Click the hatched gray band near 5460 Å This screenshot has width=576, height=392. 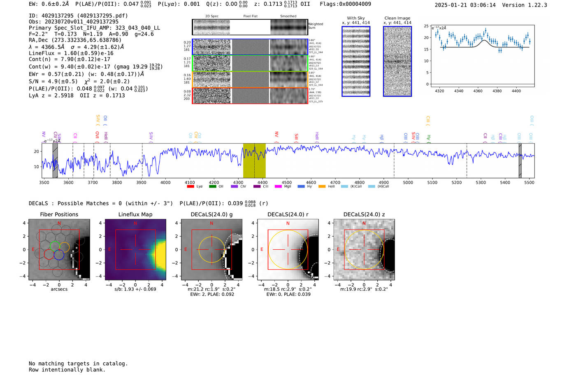[520, 160]
